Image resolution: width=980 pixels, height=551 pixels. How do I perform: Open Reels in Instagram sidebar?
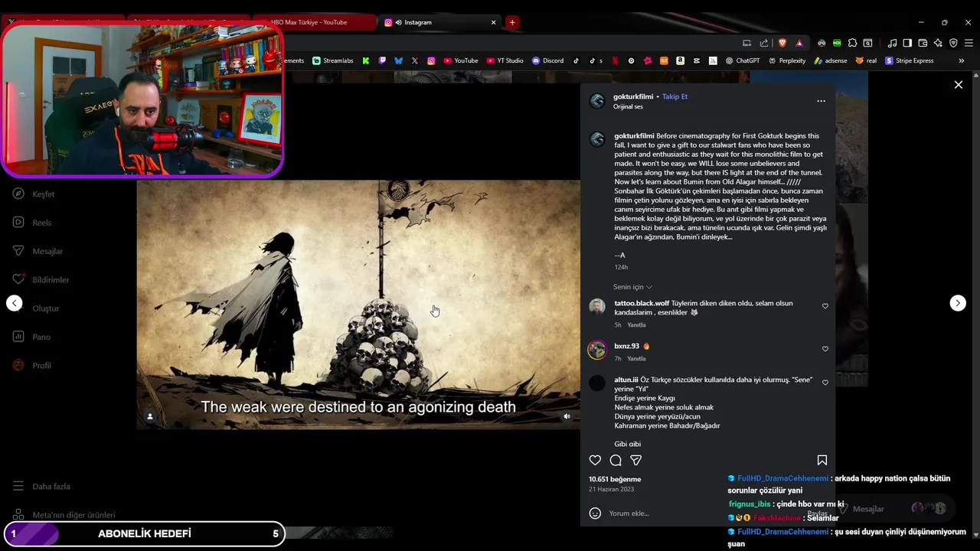click(x=32, y=223)
